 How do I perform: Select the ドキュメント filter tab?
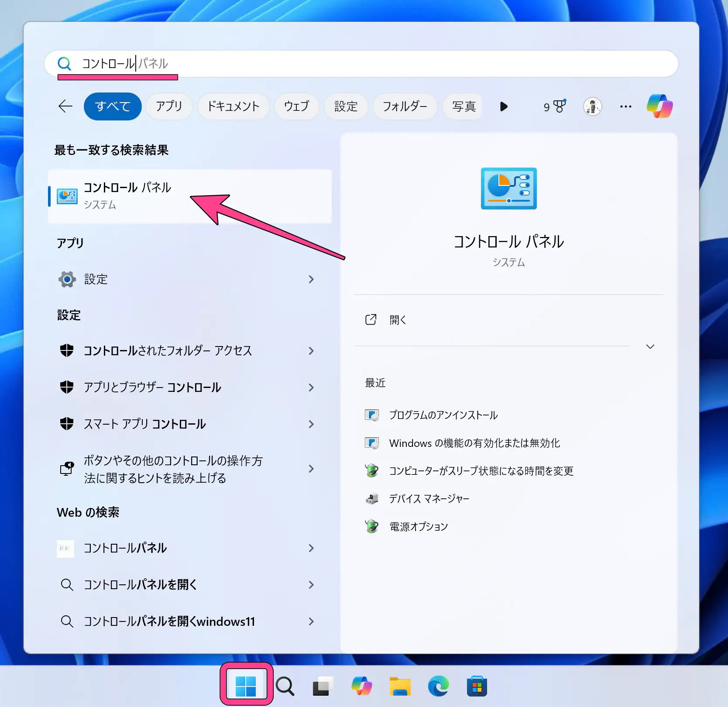(x=233, y=106)
